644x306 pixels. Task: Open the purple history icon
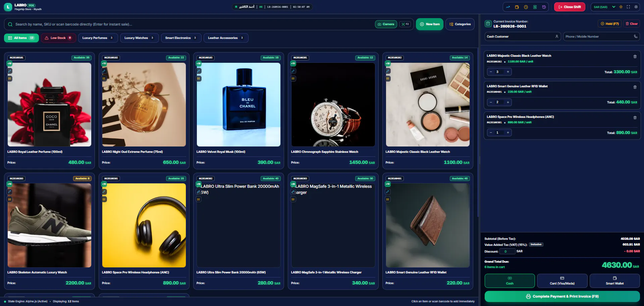544,7
